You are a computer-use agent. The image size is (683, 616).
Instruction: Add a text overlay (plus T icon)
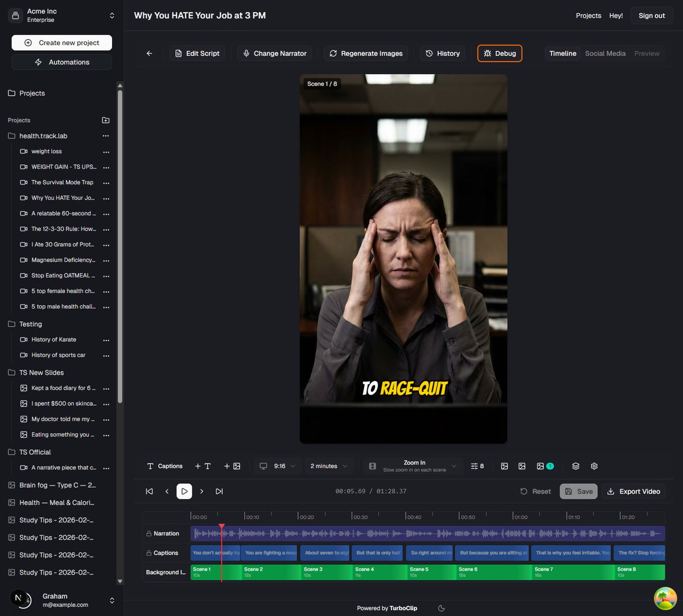click(x=203, y=466)
